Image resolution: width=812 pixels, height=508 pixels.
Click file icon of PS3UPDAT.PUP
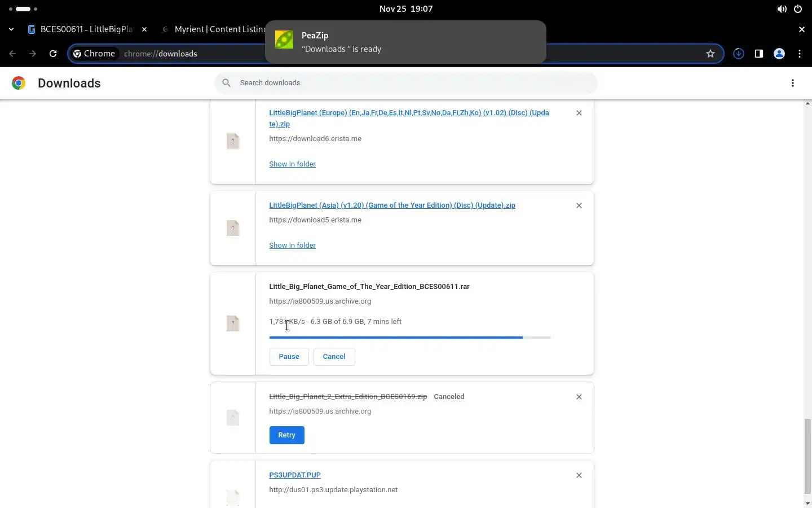[233, 497]
